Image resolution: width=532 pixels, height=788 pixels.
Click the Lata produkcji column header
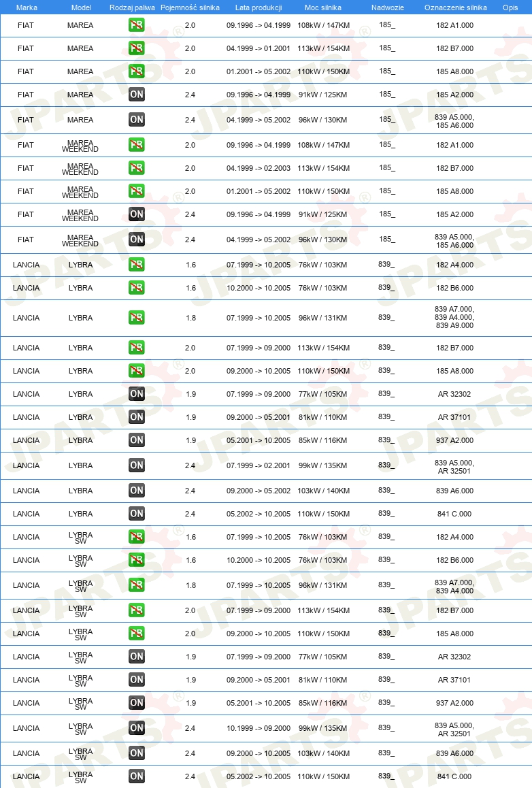[x=259, y=7]
